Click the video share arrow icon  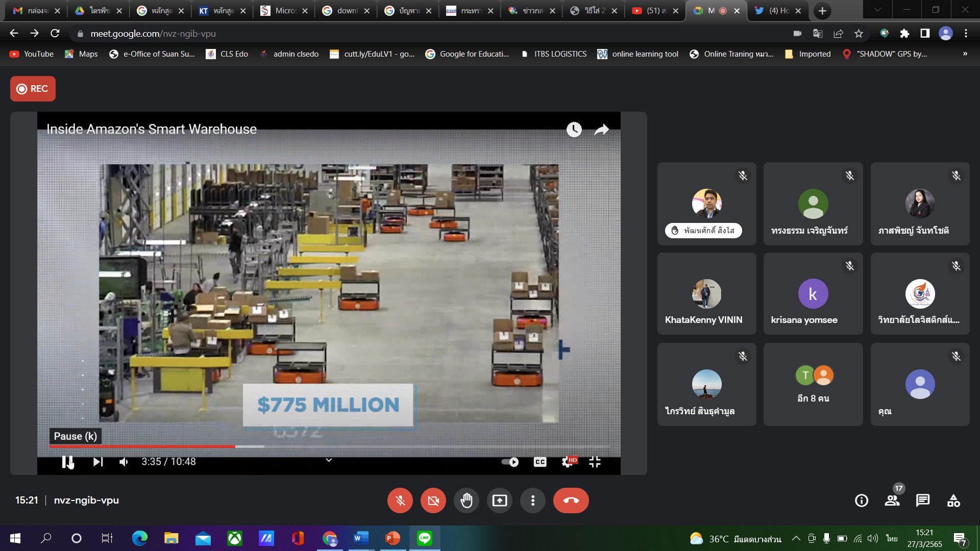tap(602, 130)
